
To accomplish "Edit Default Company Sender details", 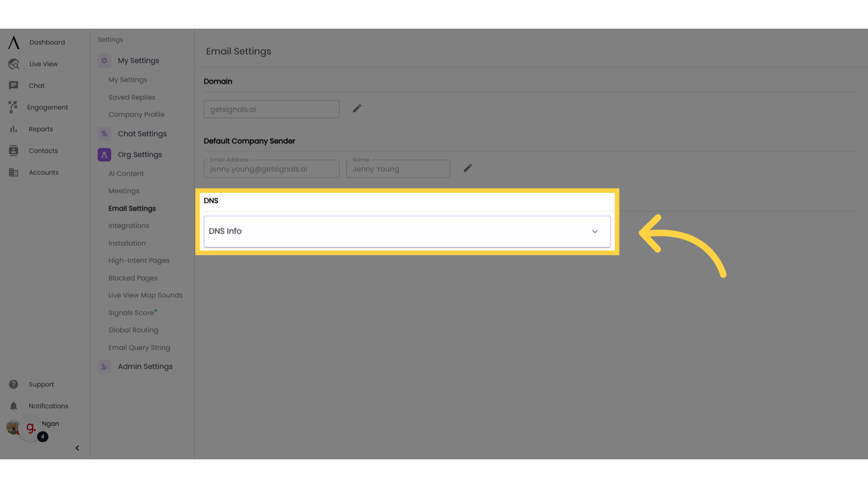I will [468, 168].
